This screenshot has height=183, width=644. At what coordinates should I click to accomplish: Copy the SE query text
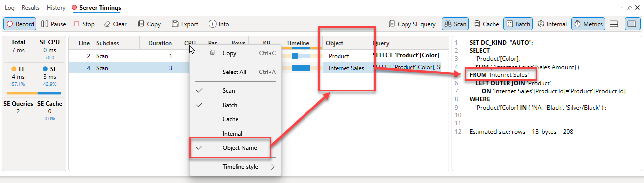click(x=412, y=24)
